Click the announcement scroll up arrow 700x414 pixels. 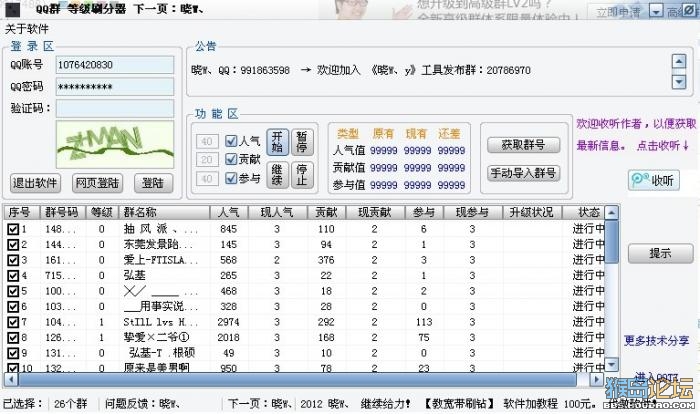(679, 61)
